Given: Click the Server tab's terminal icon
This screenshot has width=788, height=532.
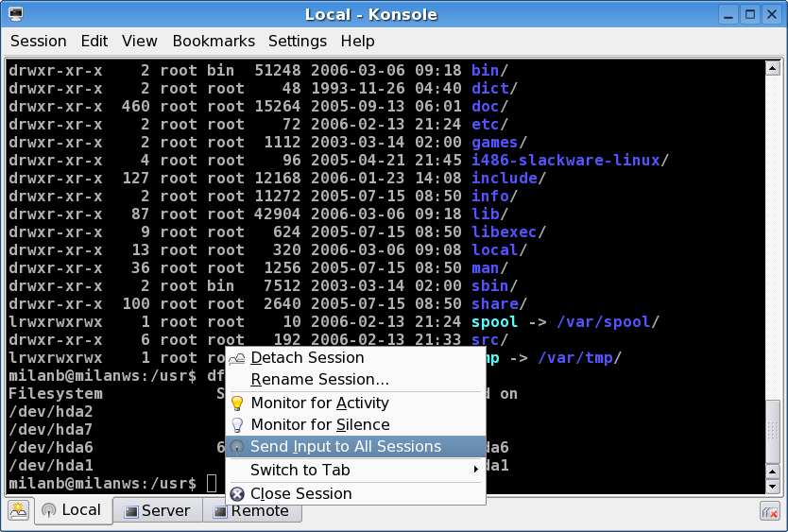Looking at the screenshot, I should (x=131, y=511).
